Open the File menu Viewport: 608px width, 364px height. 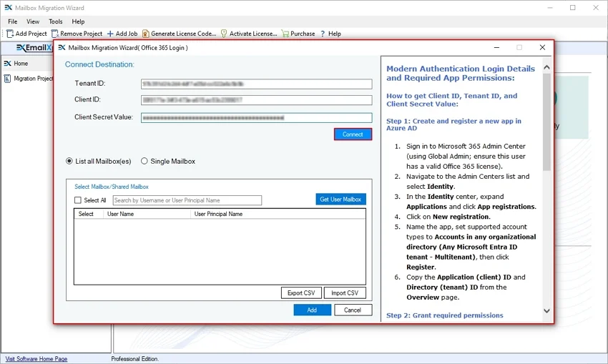pos(12,21)
